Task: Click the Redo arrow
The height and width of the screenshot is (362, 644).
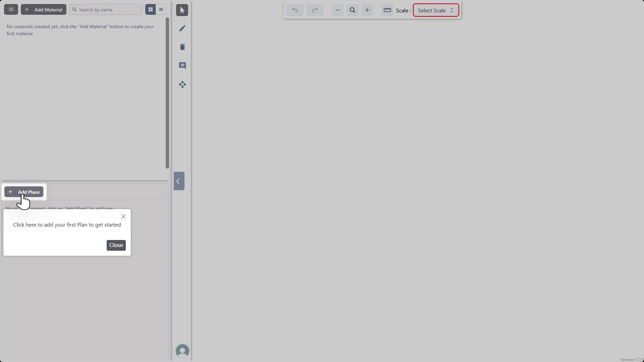Action: 315,10
